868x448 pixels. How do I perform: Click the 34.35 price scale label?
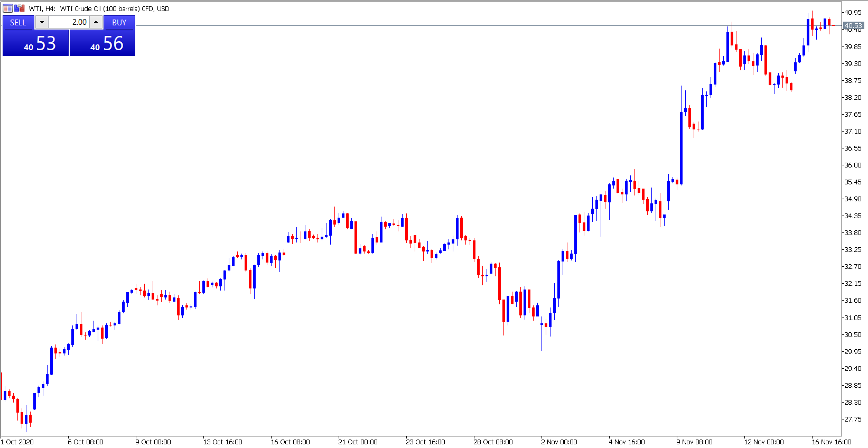(x=853, y=216)
